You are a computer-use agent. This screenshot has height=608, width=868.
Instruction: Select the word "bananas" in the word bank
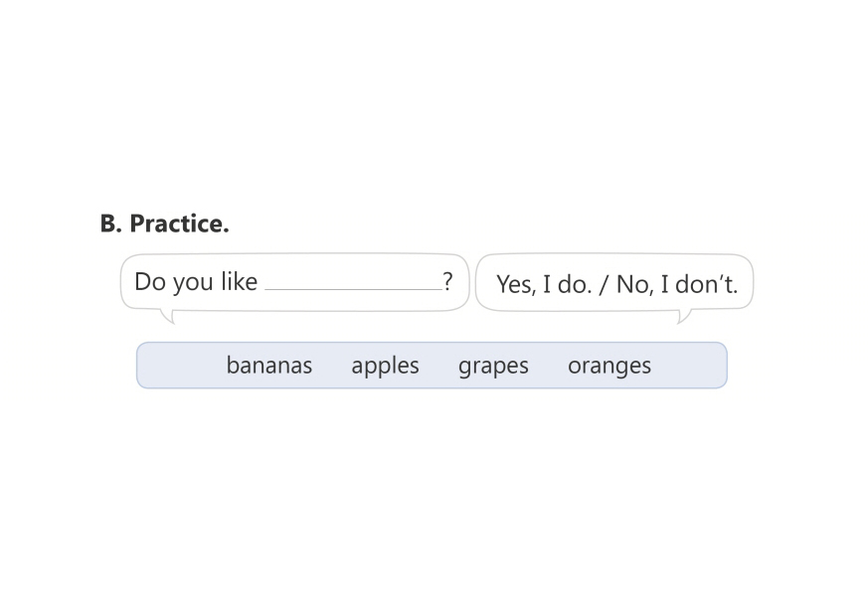(x=268, y=366)
